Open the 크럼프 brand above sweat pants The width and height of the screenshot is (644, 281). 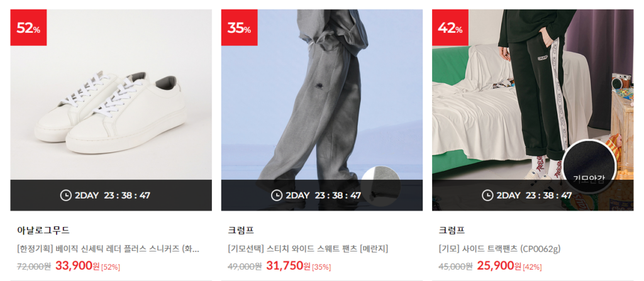tap(241, 230)
